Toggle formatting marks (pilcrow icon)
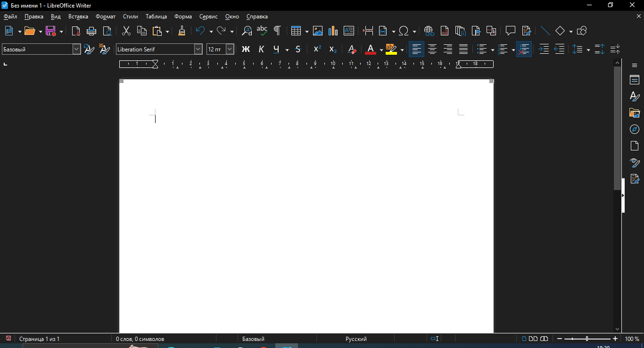Image resolution: width=644 pixels, height=348 pixels. click(x=277, y=31)
